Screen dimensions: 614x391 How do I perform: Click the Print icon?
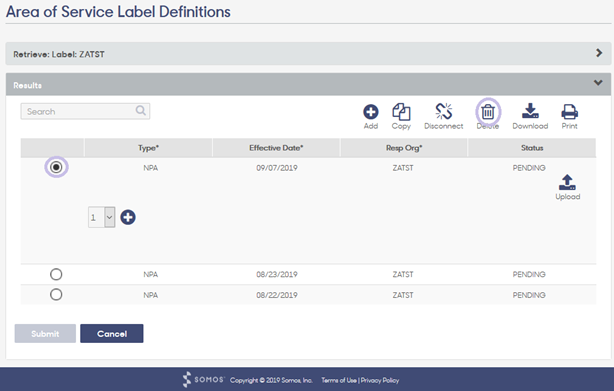click(569, 112)
